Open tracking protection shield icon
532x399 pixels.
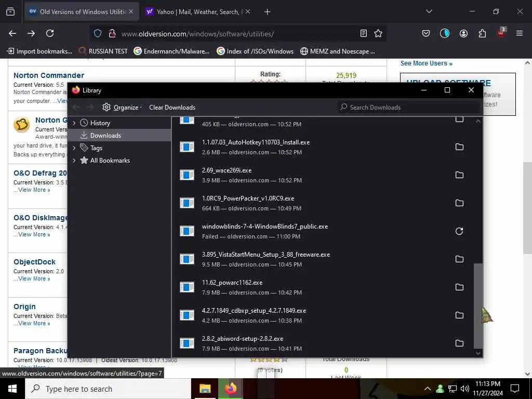coord(98,33)
